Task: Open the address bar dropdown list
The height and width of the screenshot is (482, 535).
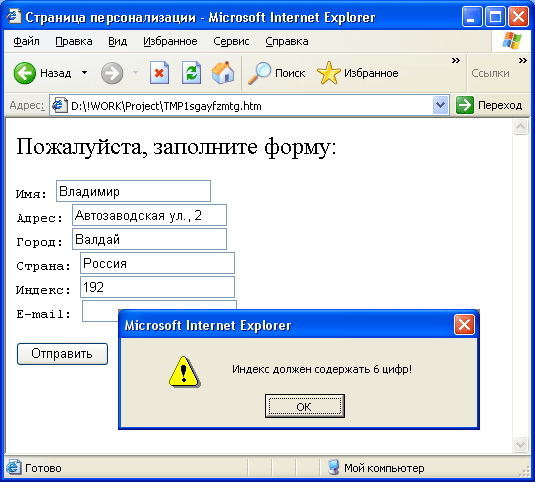Action: coord(440,105)
